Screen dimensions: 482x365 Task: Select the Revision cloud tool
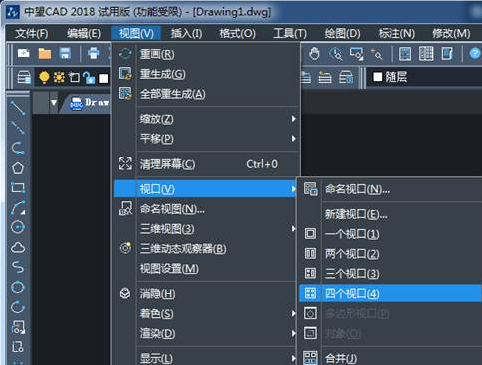[x=18, y=247]
